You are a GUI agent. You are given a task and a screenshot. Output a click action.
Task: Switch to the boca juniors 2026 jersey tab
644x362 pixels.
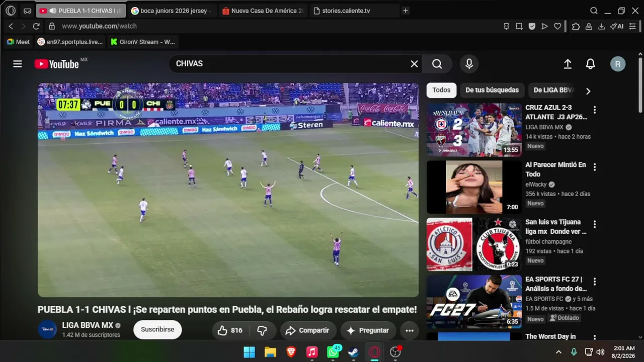172,11
